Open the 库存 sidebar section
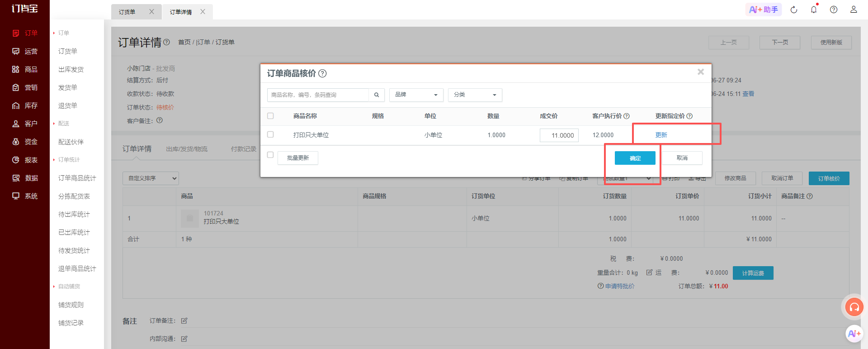Screen dimensions: 868x349 point(25,105)
